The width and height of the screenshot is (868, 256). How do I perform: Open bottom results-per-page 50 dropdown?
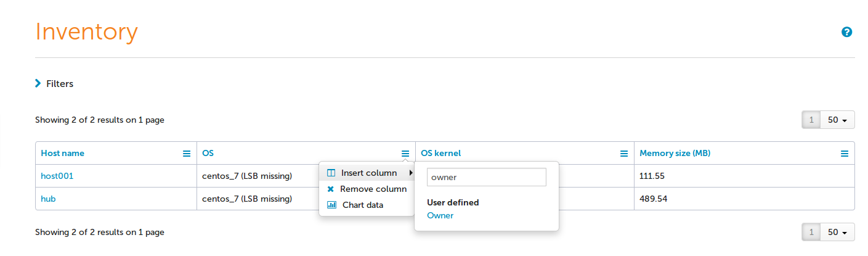click(x=837, y=233)
